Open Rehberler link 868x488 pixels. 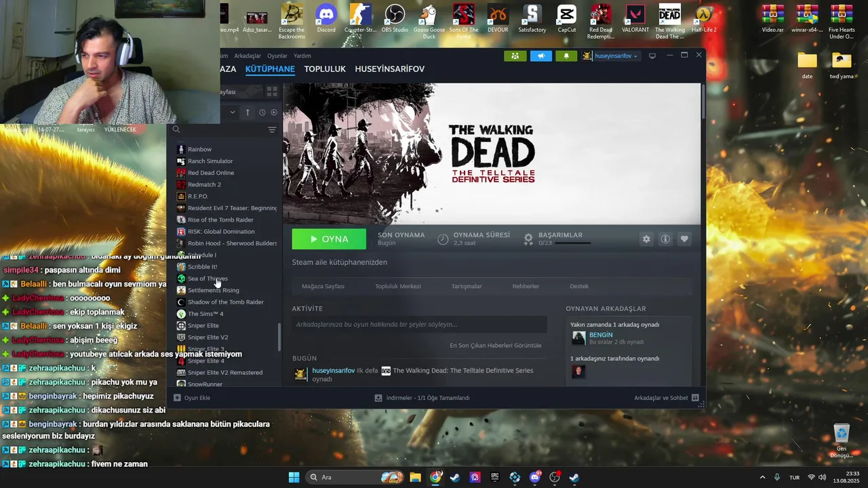526,286
